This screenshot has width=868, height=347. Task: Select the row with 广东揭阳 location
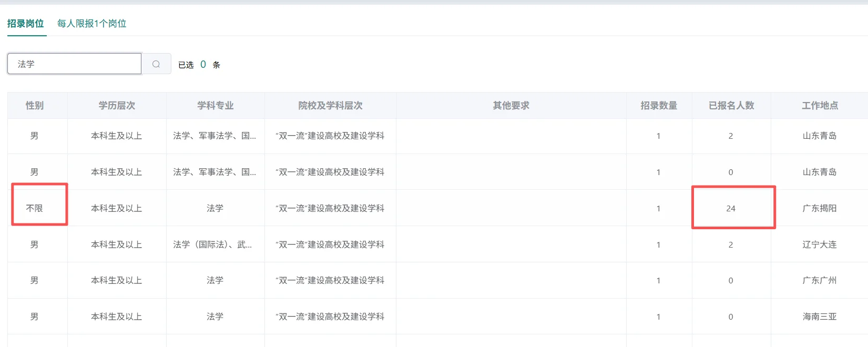tap(437, 208)
